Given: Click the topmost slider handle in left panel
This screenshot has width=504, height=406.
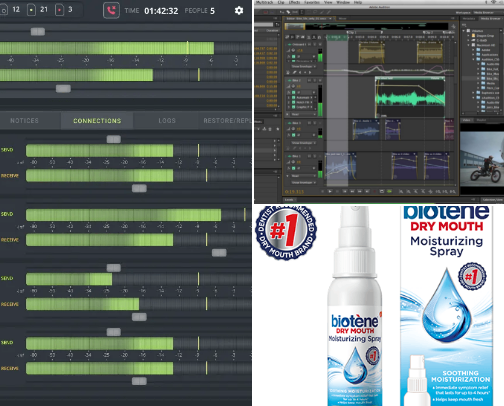Looking at the screenshot, I should coord(38,32).
